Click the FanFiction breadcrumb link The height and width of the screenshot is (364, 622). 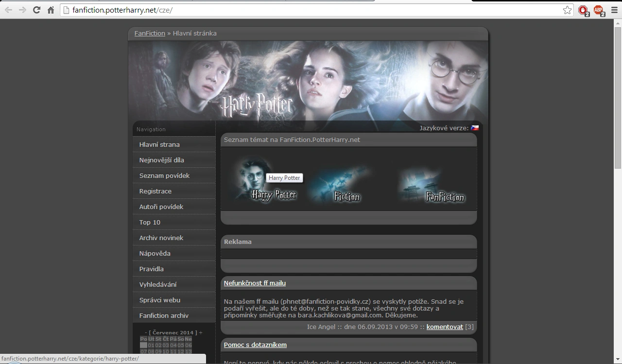[x=150, y=33]
